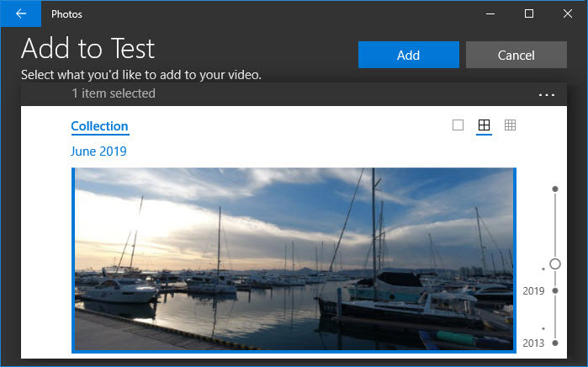Viewport: 588px width, 367px height.
Task: Click the June 2019 date link
Action: 98,152
